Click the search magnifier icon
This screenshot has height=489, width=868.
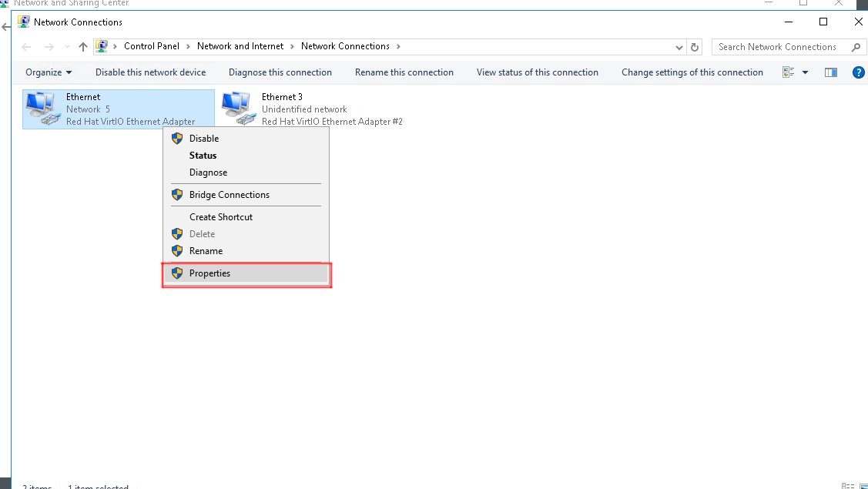pos(856,47)
